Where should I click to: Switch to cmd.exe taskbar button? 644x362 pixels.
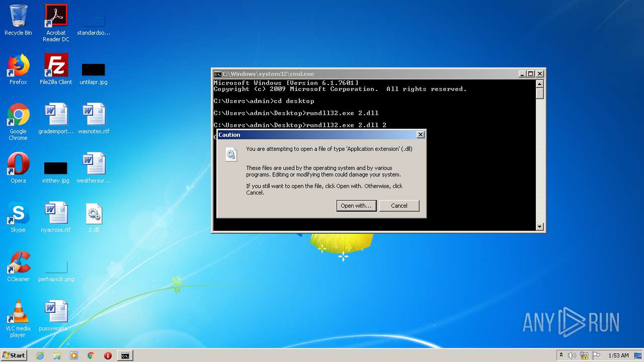pos(125,355)
